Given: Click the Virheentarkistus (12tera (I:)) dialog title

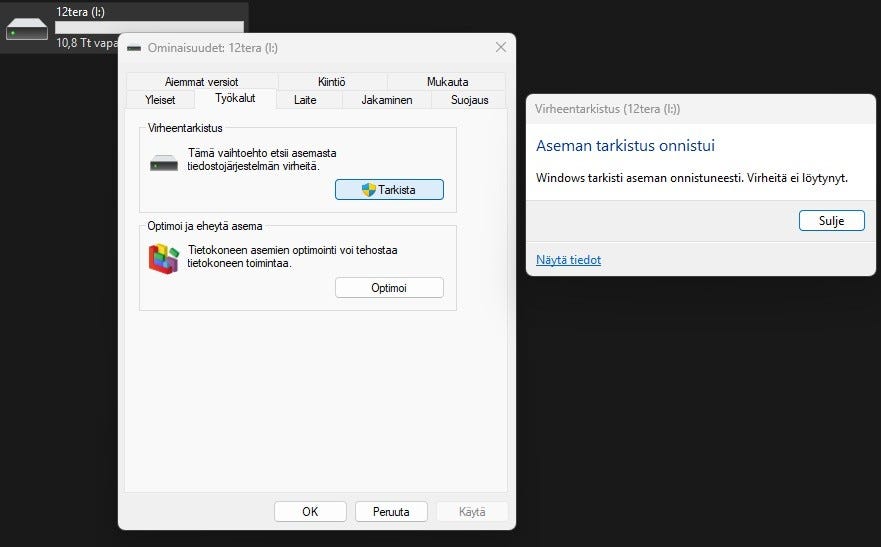Looking at the screenshot, I should tap(607, 109).
